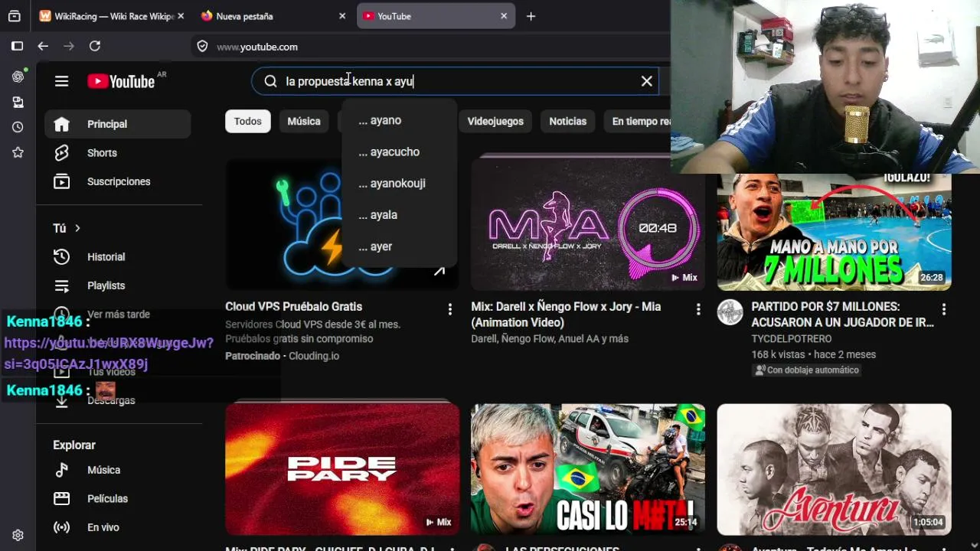
Task: Open Música under Explorar
Action: pyautogui.click(x=117, y=470)
